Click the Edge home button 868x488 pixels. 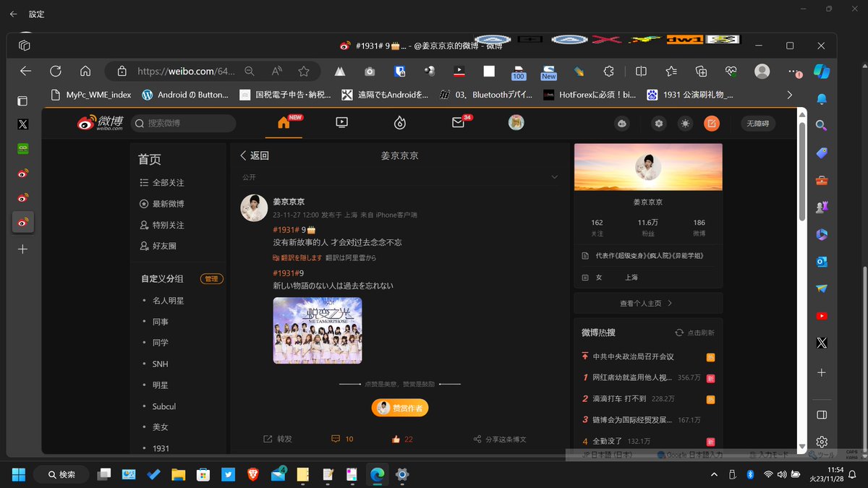click(85, 71)
